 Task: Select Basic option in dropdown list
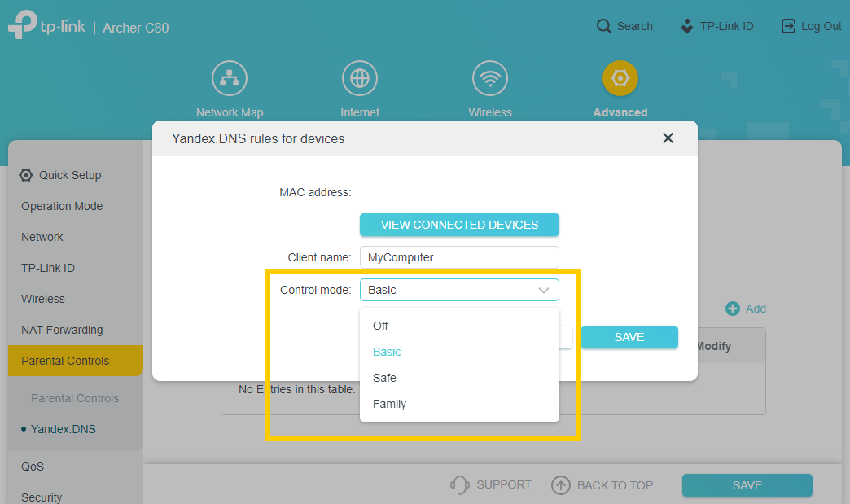[387, 352]
